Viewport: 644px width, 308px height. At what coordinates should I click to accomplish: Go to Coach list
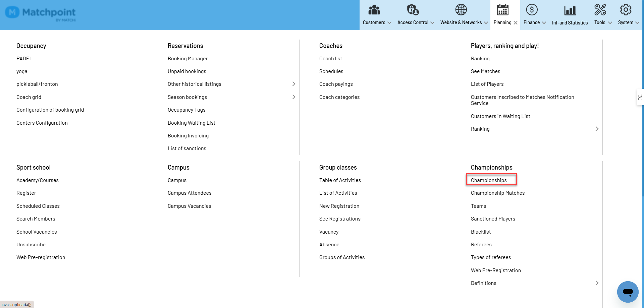[330, 59]
